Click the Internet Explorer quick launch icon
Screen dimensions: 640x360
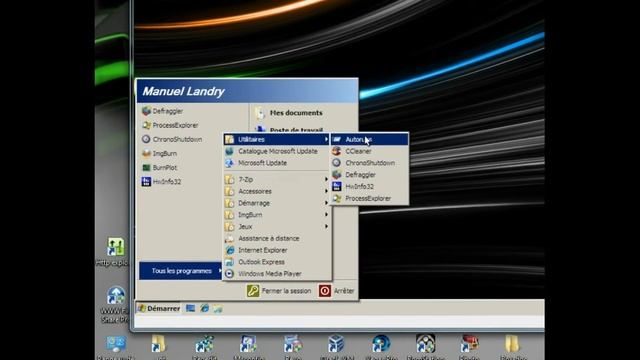click(204, 309)
